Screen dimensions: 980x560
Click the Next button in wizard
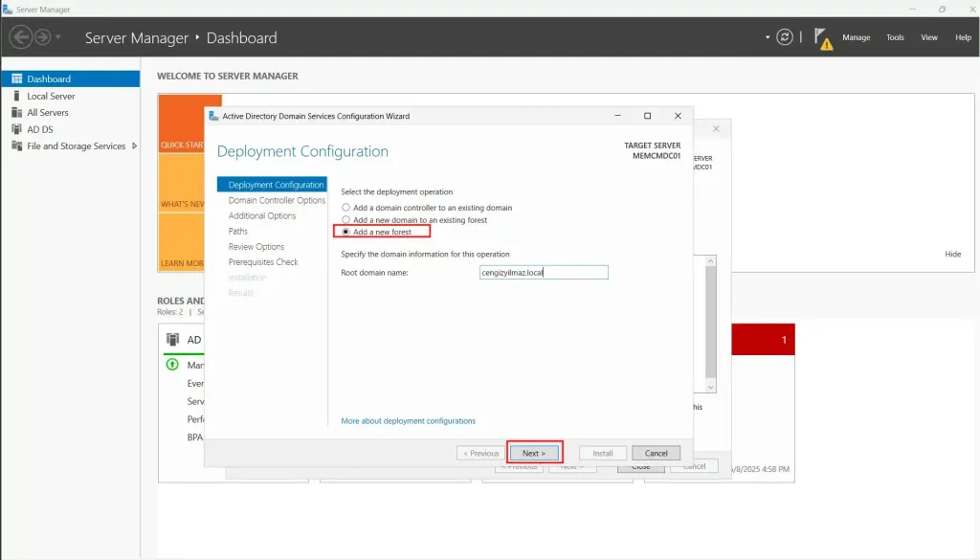(x=534, y=453)
